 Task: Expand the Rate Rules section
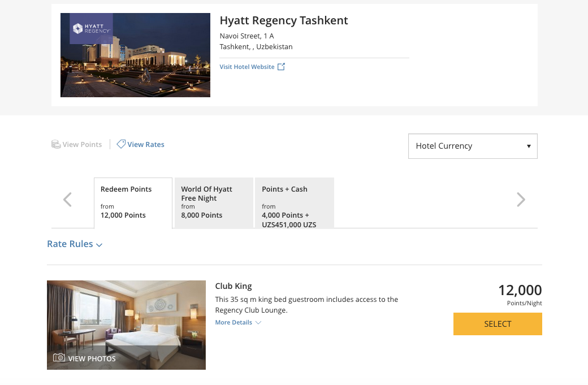point(75,244)
